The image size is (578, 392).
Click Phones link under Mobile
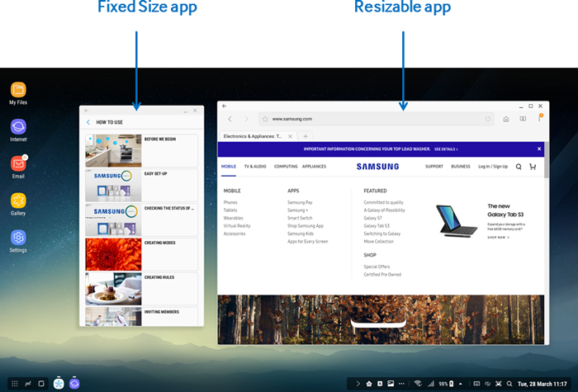point(230,202)
